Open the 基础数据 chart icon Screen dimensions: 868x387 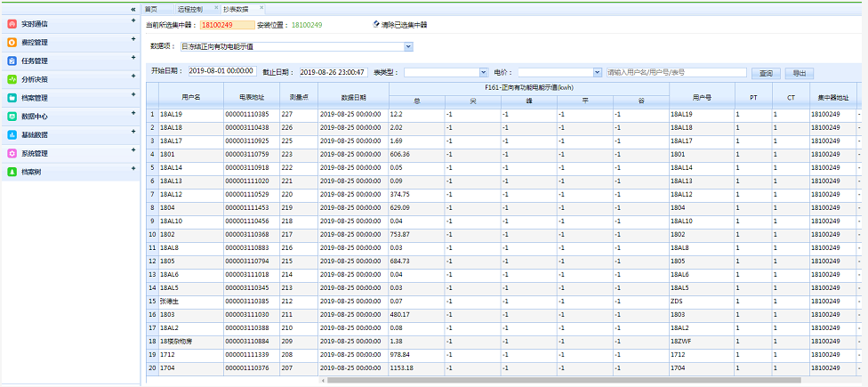pyautogui.click(x=12, y=135)
